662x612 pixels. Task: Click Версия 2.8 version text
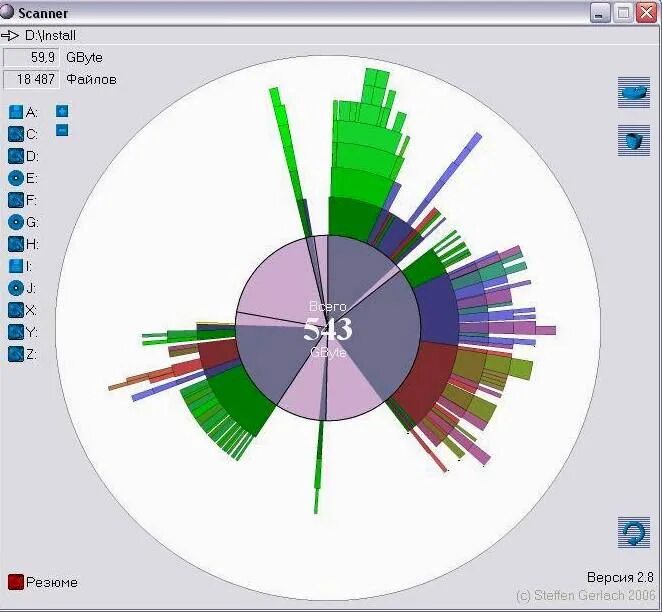620,577
